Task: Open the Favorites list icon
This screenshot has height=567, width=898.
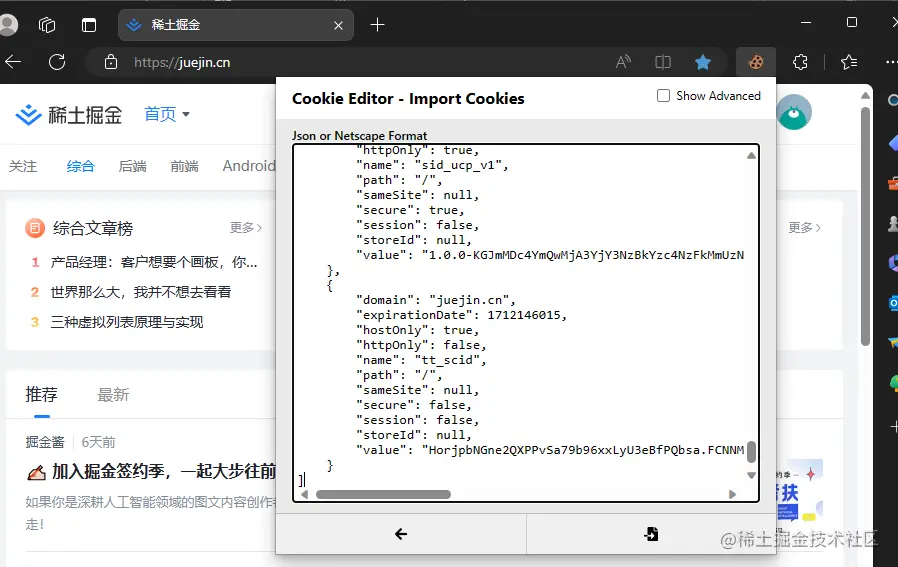Action: [x=849, y=62]
